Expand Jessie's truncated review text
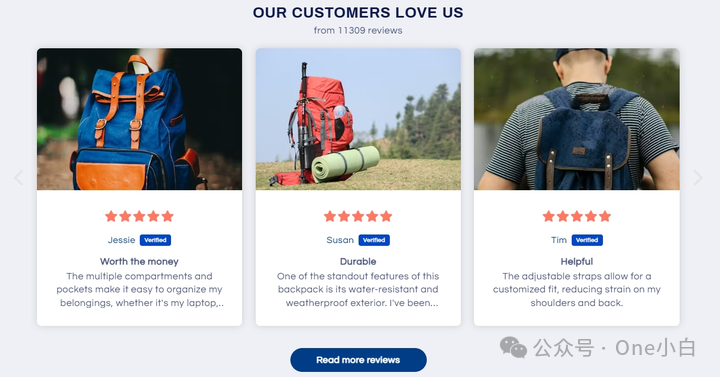 tap(140, 289)
